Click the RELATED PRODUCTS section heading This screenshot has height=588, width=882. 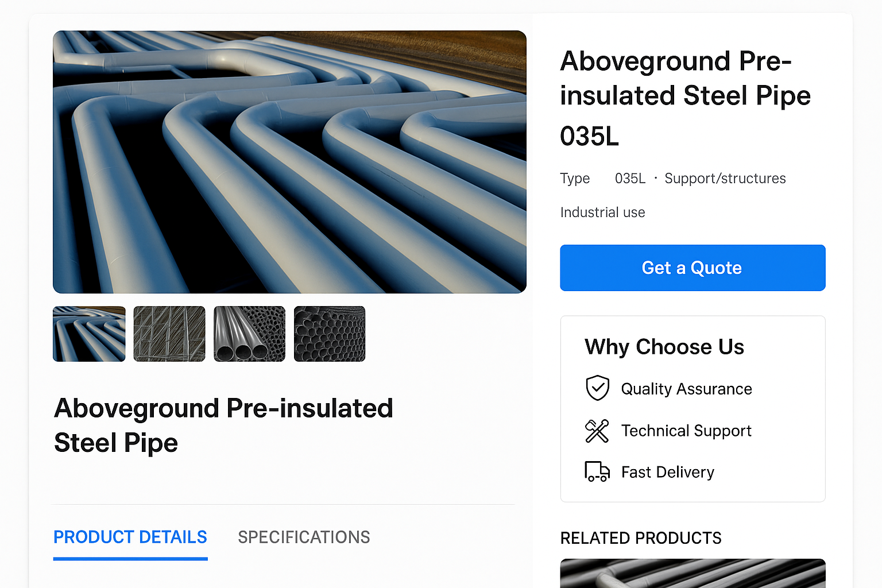641,538
